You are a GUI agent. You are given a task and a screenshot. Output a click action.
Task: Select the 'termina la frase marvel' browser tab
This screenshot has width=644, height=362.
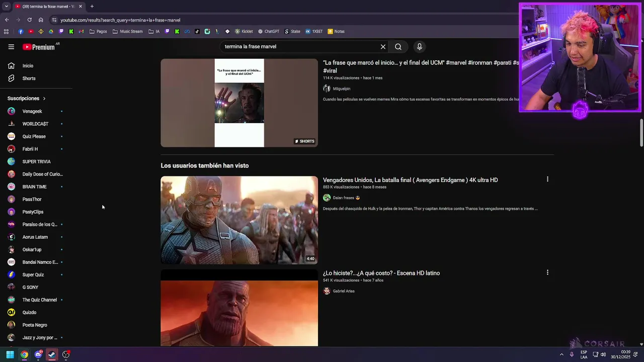click(x=48, y=6)
